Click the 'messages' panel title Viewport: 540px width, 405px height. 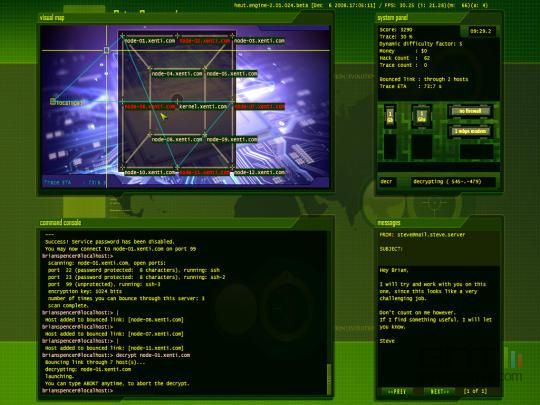389,222
